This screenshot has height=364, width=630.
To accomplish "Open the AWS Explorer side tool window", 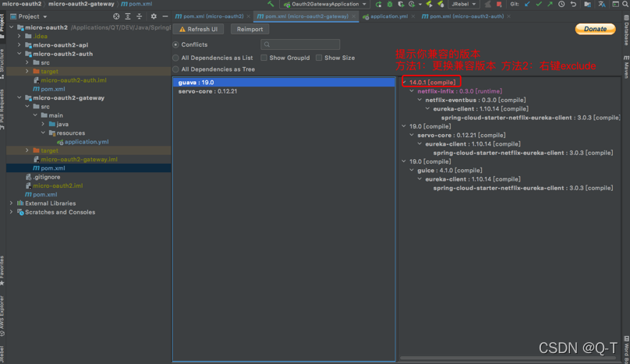I will (x=2, y=316).
